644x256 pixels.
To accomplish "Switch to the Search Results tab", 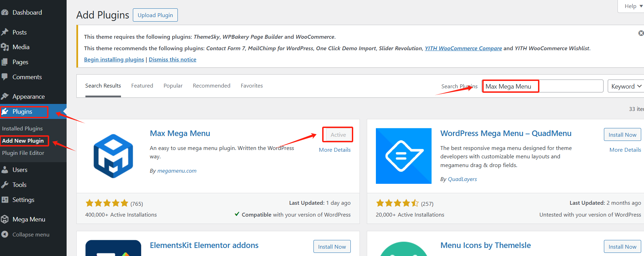I will coord(103,86).
